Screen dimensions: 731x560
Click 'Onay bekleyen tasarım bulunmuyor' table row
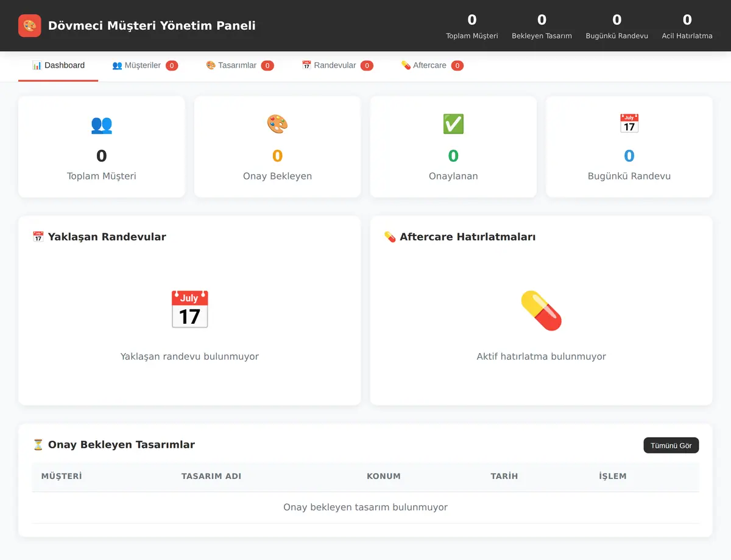coord(365,507)
